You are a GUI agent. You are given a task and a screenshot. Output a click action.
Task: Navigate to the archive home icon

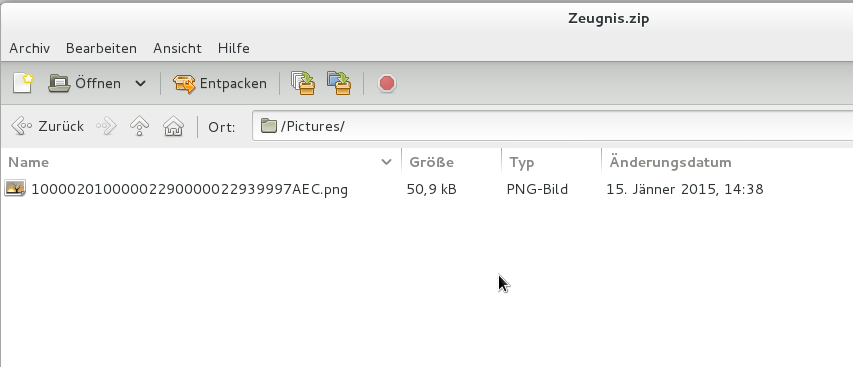(173, 126)
